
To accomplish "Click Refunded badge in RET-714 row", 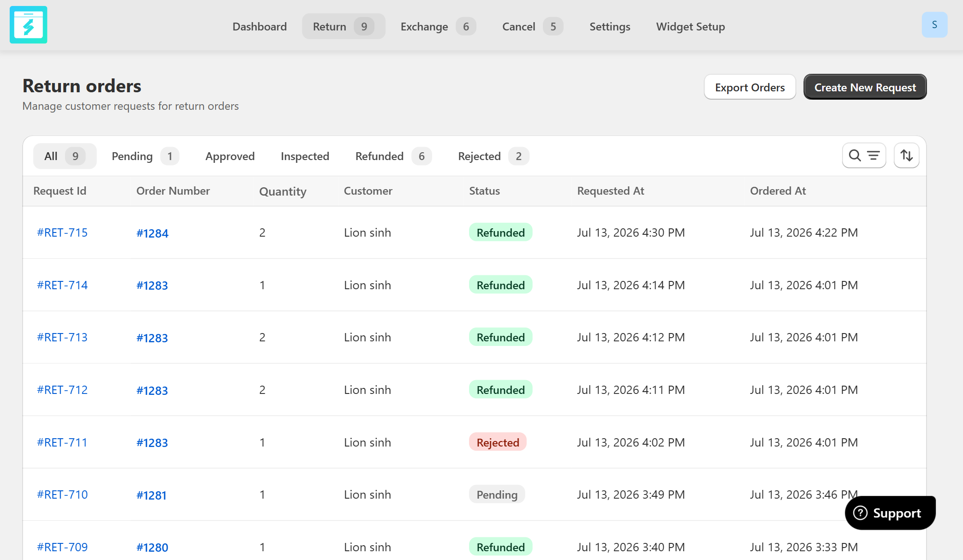I will 500,285.
